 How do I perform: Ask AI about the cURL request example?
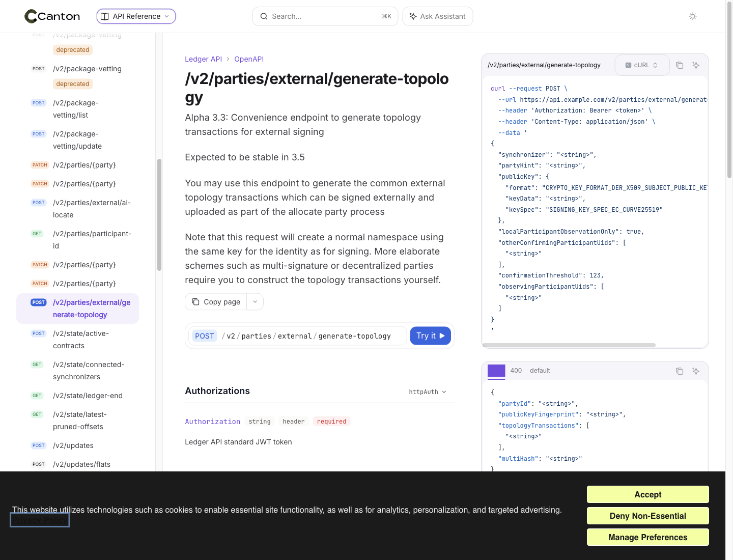(x=696, y=65)
